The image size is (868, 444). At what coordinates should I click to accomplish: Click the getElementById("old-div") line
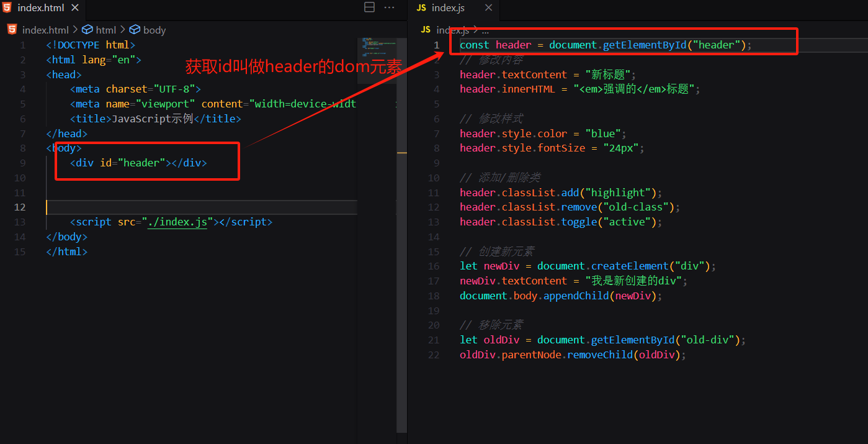pos(602,340)
